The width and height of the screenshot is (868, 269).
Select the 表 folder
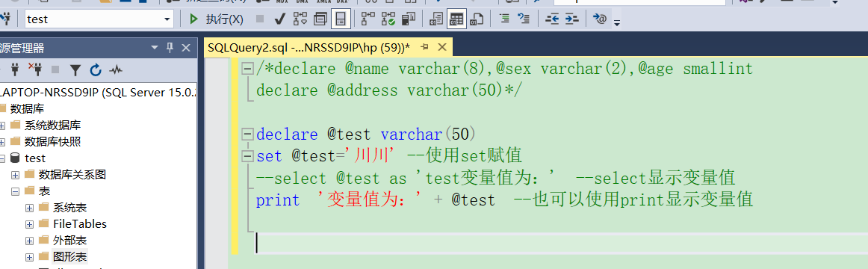pos(44,191)
